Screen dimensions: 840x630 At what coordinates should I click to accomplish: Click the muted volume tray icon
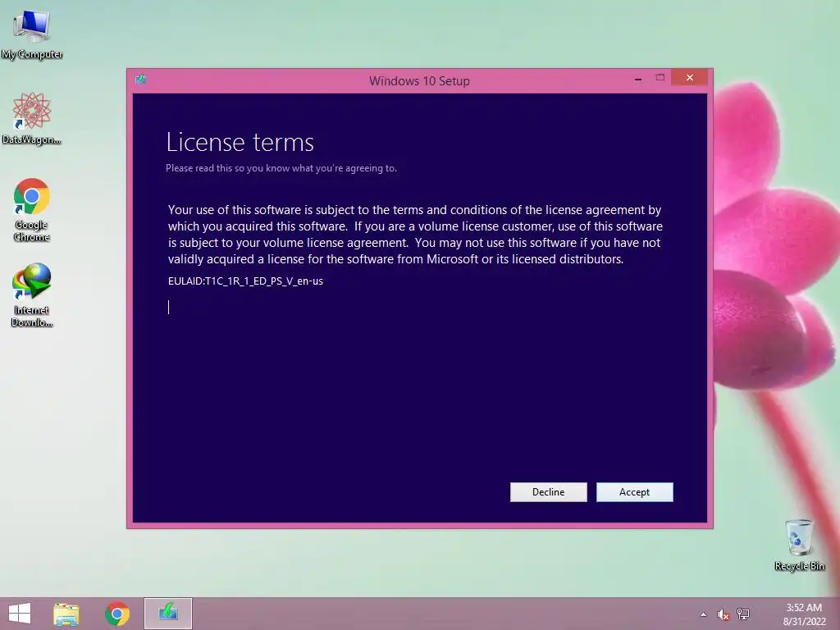pyautogui.click(x=724, y=614)
